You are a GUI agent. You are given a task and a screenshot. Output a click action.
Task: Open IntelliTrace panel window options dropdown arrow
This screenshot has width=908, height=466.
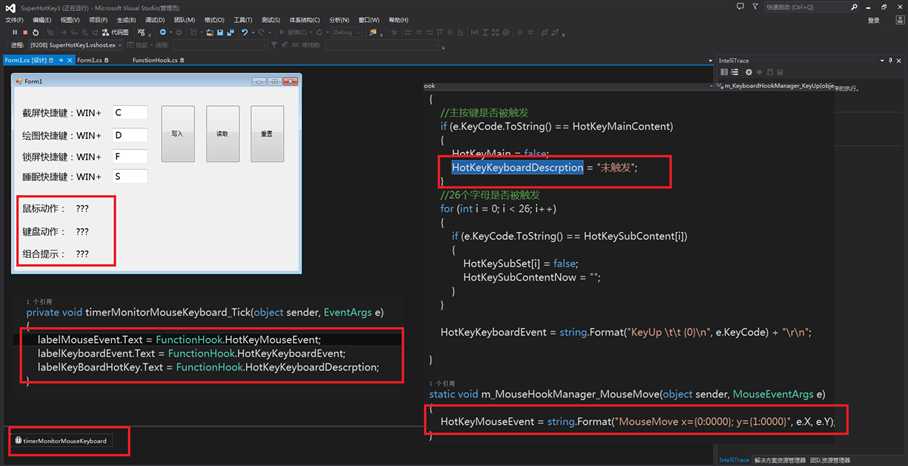point(882,60)
